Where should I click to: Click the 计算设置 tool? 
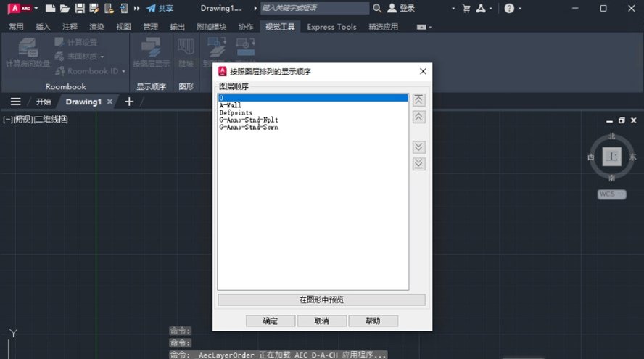click(x=76, y=42)
